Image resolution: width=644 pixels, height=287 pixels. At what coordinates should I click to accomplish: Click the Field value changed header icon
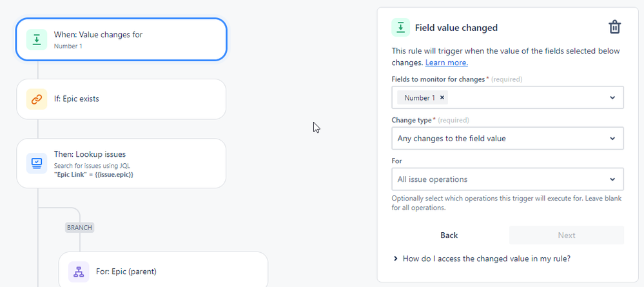coord(401,28)
